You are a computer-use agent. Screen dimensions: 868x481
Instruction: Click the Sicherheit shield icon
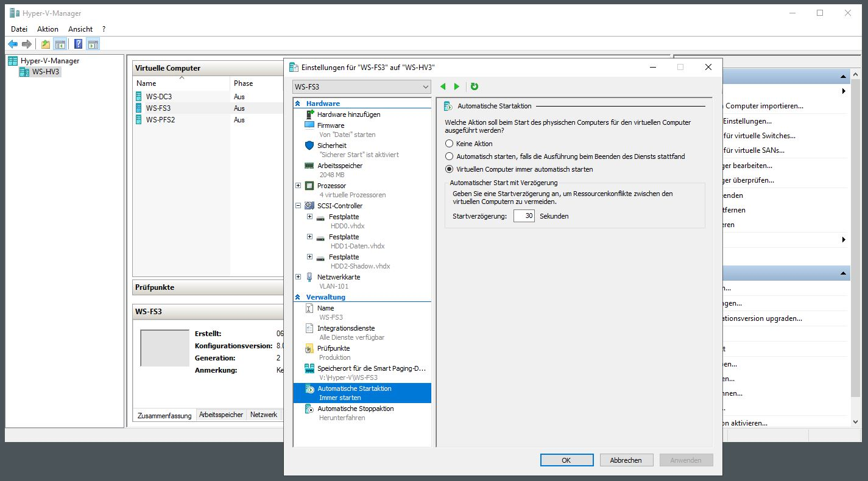coord(309,146)
